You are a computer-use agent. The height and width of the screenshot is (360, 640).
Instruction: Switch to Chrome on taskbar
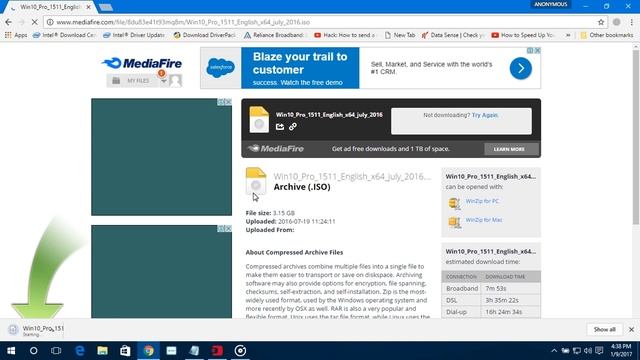tap(148, 351)
